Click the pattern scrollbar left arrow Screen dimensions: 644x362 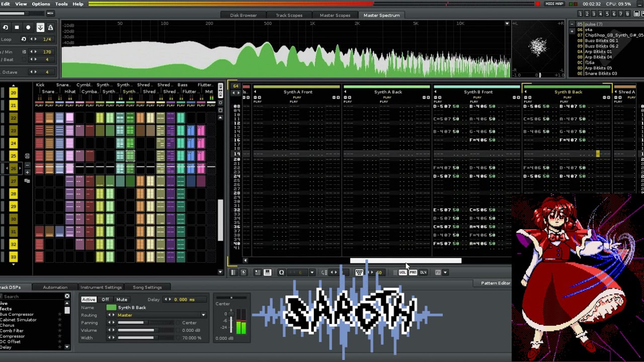coord(246,260)
